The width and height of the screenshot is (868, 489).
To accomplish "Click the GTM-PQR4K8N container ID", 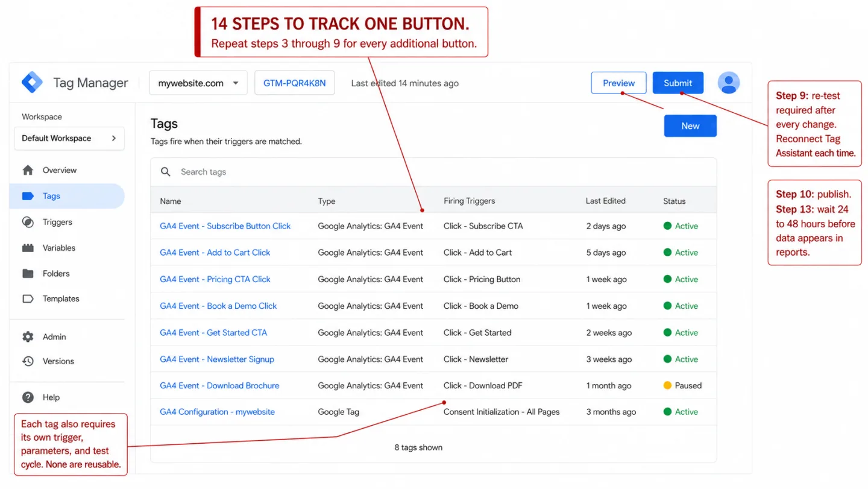I will [x=295, y=83].
